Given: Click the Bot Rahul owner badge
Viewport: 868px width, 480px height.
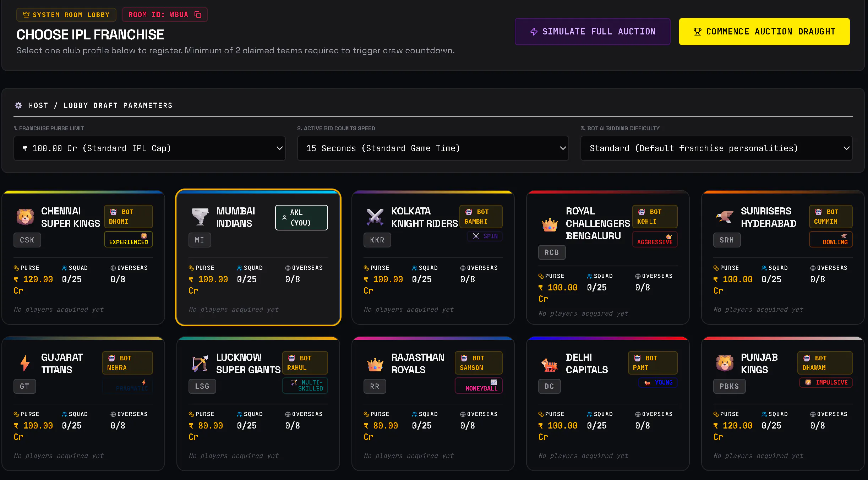Looking at the screenshot, I should tap(305, 363).
